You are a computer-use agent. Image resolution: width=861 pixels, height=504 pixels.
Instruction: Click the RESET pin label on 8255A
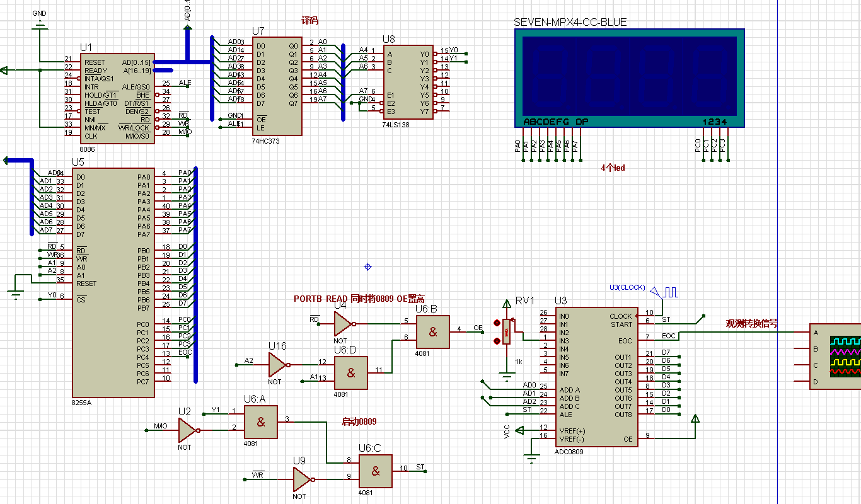(86, 283)
